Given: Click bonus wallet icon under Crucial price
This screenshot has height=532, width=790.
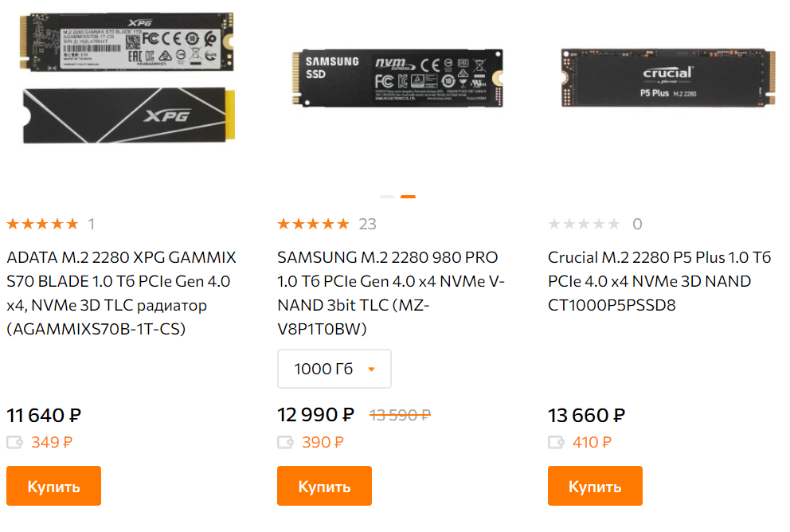Looking at the screenshot, I should point(556,442).
